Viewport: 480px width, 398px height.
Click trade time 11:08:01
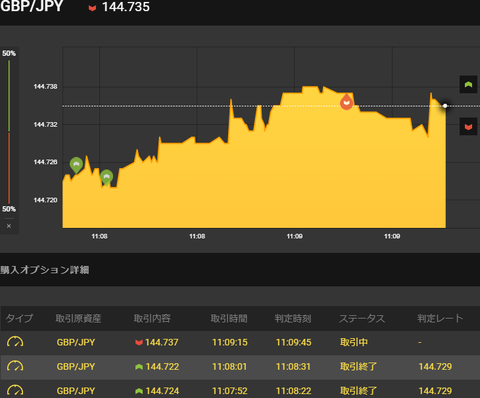(230, 367)
